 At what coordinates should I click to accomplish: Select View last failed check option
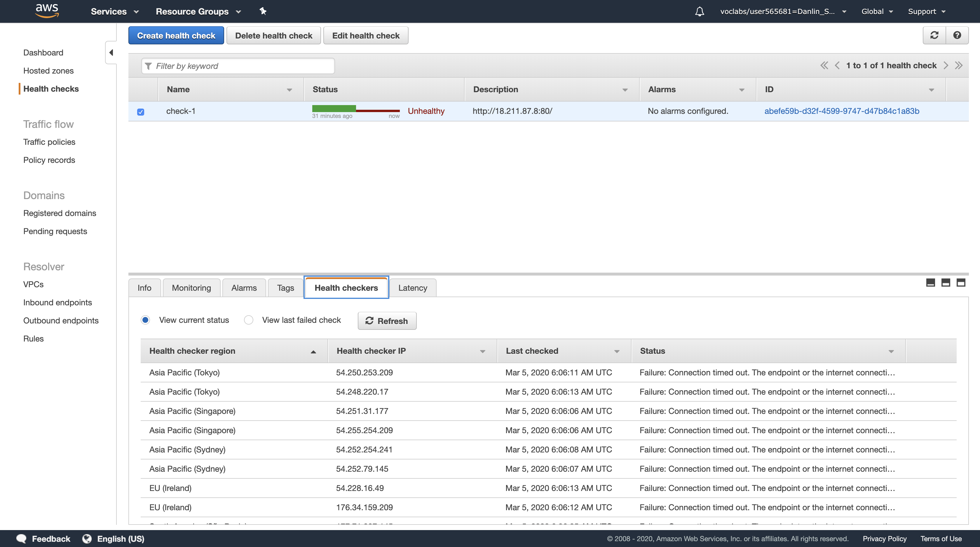249,320
